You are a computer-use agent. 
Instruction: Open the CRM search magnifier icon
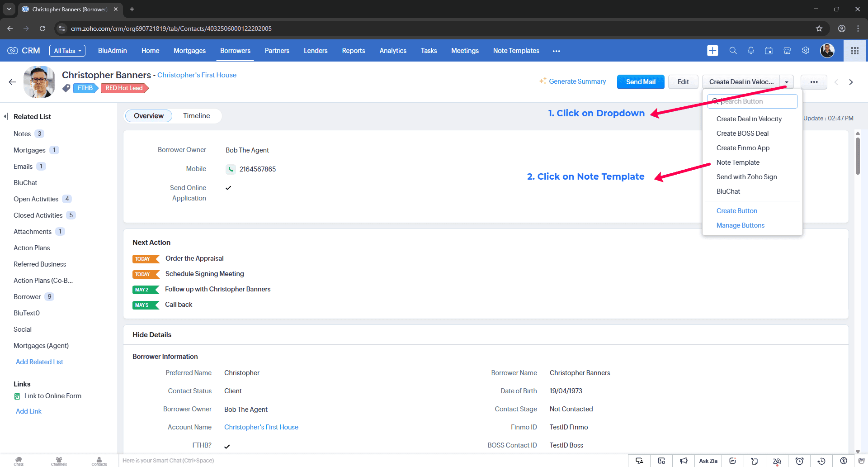[733, 51]
